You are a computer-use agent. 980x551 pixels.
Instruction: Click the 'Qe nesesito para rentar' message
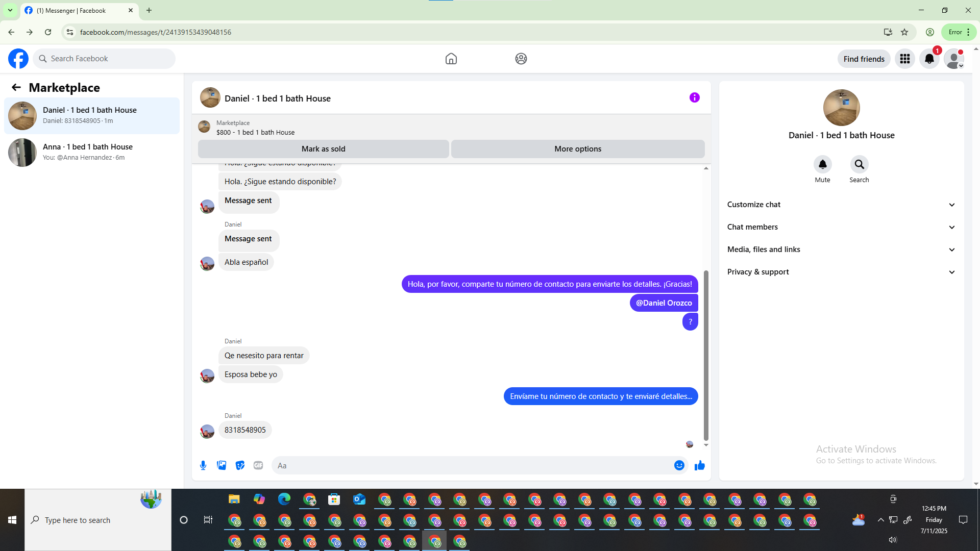[264, 356]
